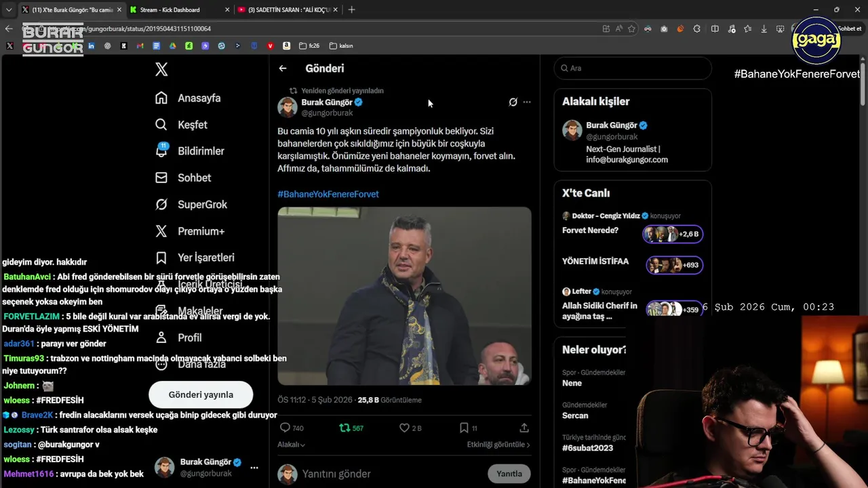Open Google Drive bookmark icon

(x=172, y=46)
